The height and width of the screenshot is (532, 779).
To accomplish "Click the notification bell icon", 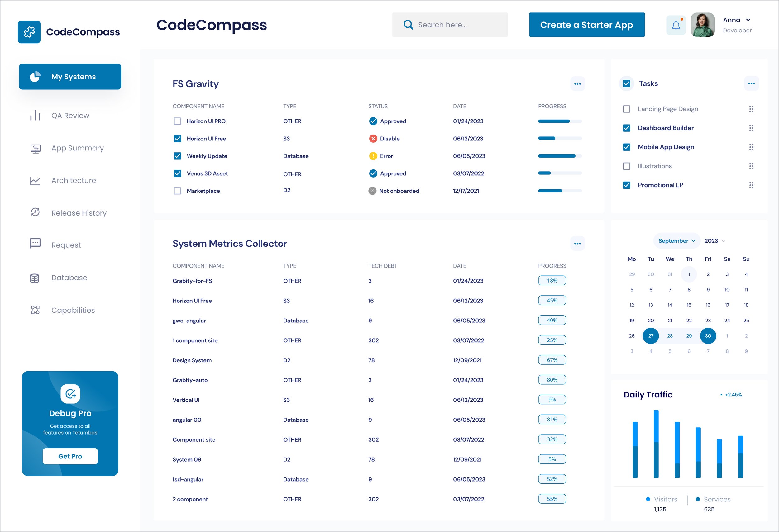I will pos(676,25).
